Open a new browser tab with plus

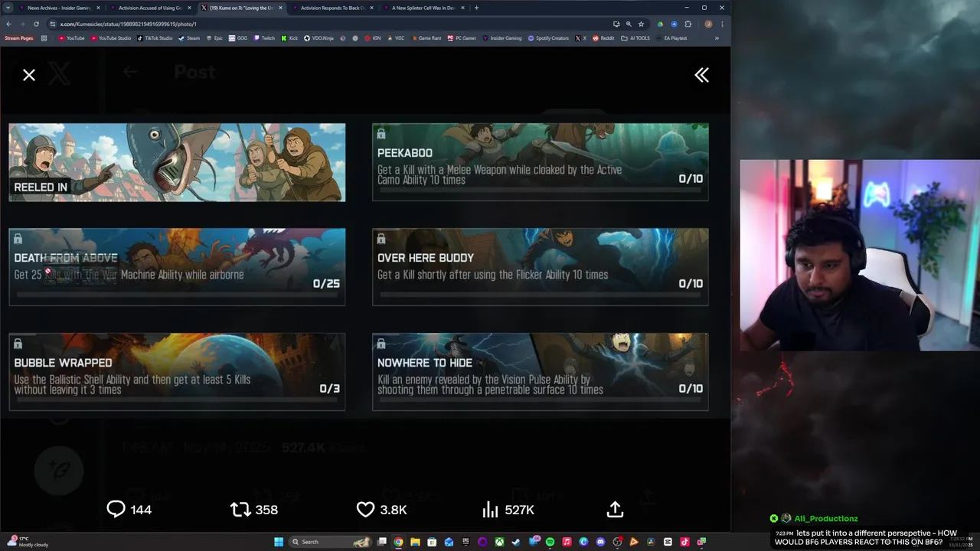coord(476,8)
